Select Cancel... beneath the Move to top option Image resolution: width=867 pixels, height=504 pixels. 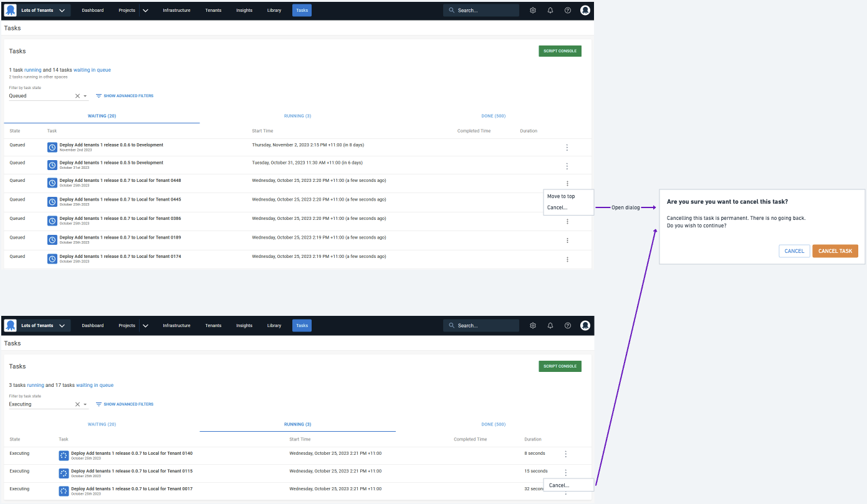point(557,207)
